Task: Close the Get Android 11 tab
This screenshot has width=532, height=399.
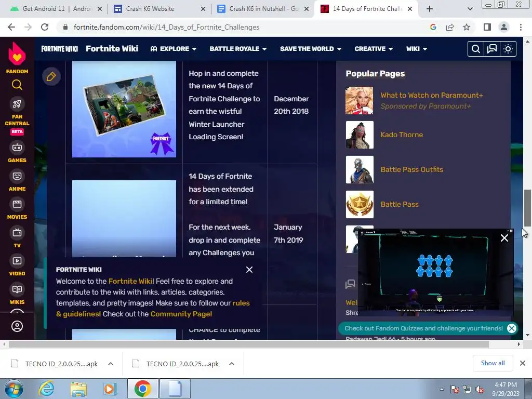Action: [100, 9]
